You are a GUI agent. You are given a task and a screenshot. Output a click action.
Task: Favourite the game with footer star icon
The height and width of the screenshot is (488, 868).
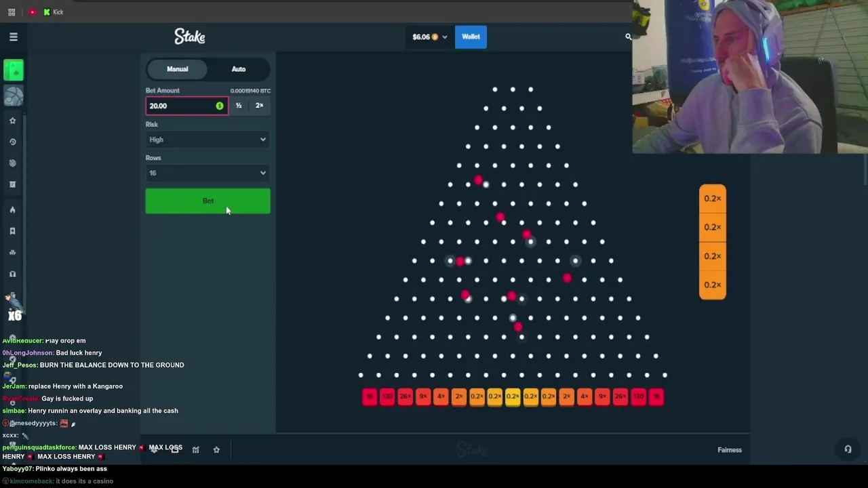coord(216,449)
